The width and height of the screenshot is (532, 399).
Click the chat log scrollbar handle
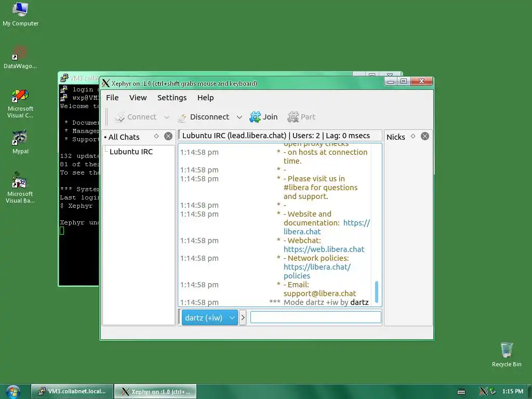coord(377,291)
